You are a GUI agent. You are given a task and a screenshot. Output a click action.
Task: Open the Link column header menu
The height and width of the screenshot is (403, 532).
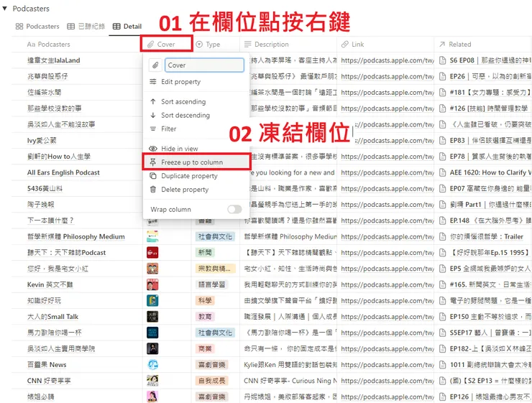point(353,45)
